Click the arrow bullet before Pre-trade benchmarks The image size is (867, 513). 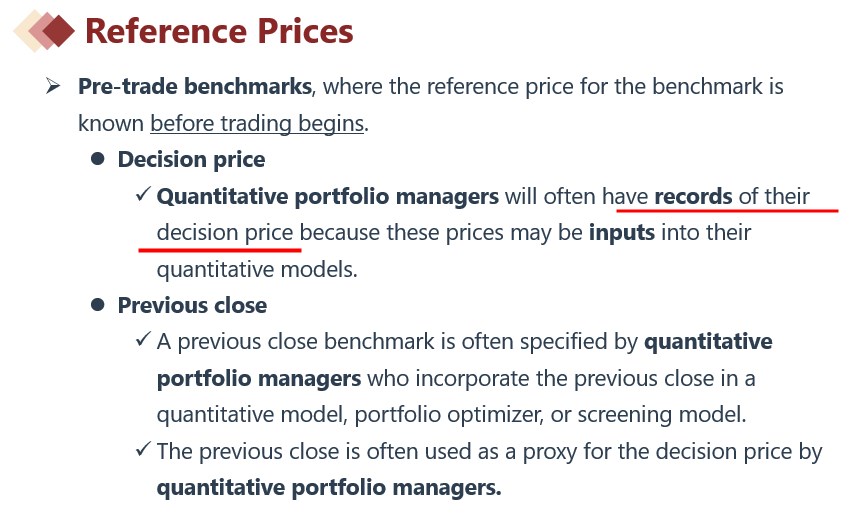pyautogui.click(x=54, y=86)
